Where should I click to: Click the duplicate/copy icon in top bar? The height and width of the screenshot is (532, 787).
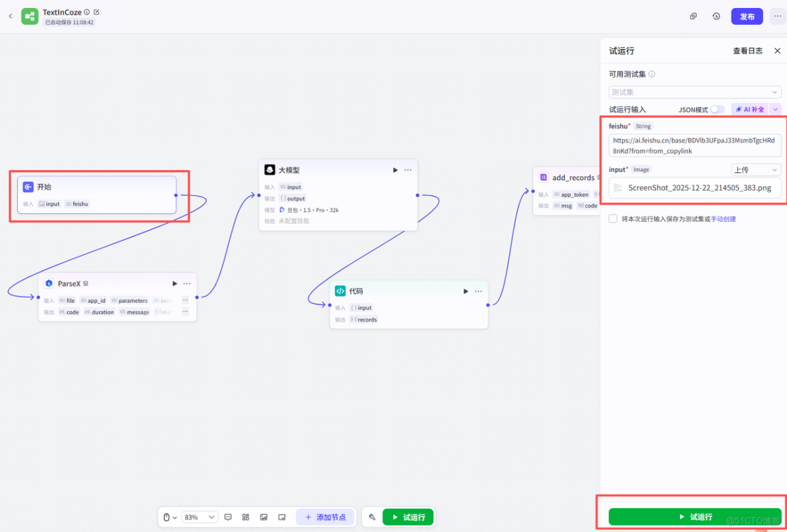[x=693, y=16]
